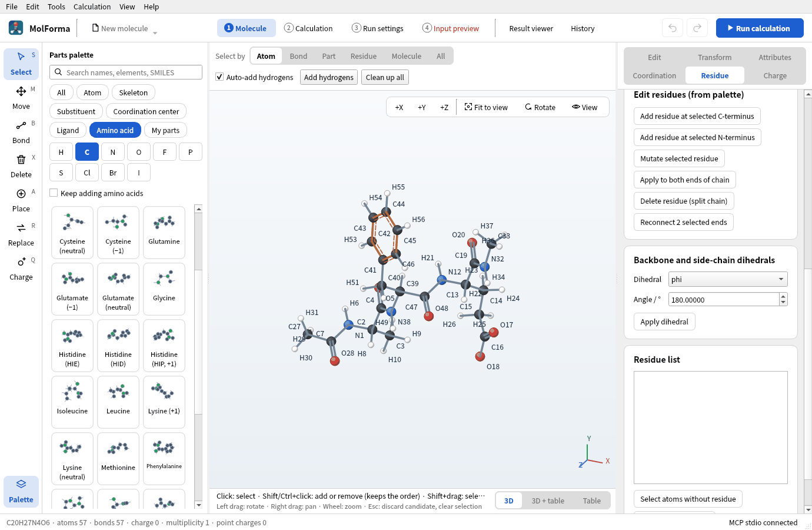The image size is (812, 530).
Task: Select the element C swatch
Action: (87, 152)
